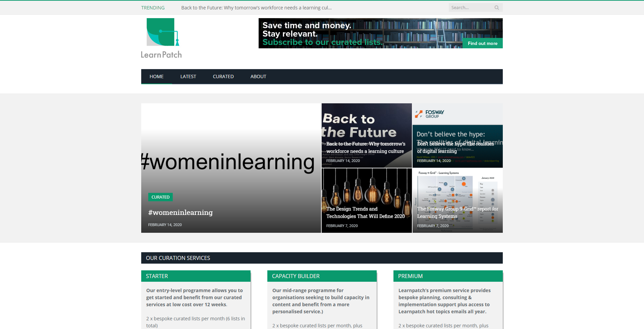Click the OUR CURATION SERVICES heading

tap(178, 258)
